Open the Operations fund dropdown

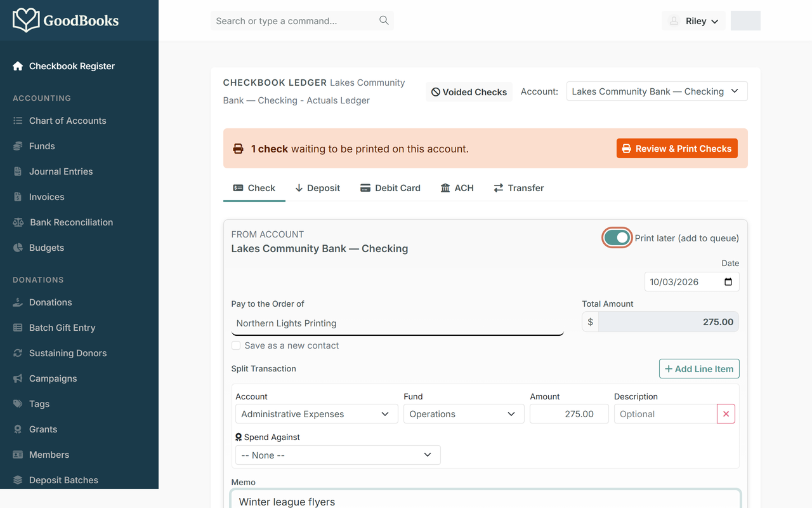click(x=464, y=414)
